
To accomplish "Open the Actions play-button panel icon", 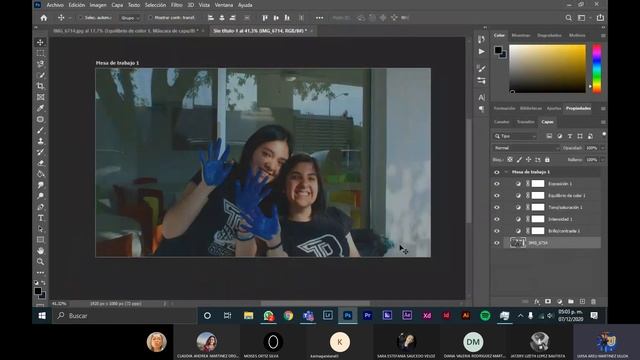I will pyautogui.click(x=482, y=51).
